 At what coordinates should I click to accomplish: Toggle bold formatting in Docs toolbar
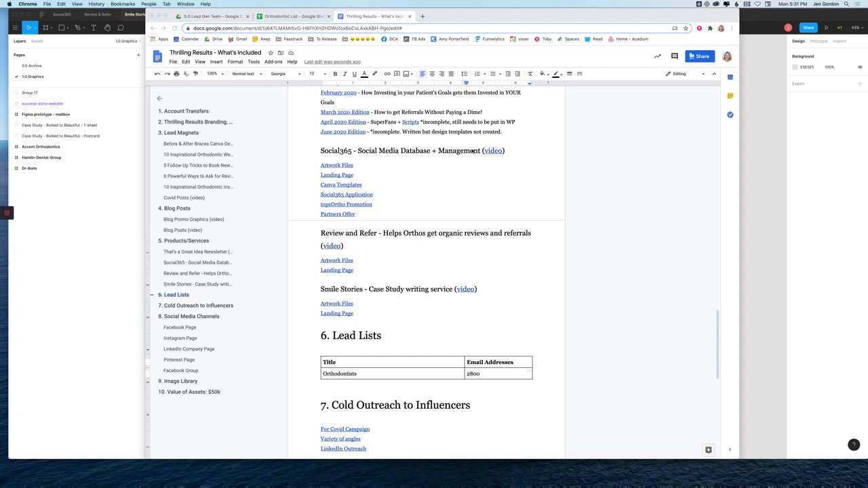pyautogui.click(x=335, y=74)
